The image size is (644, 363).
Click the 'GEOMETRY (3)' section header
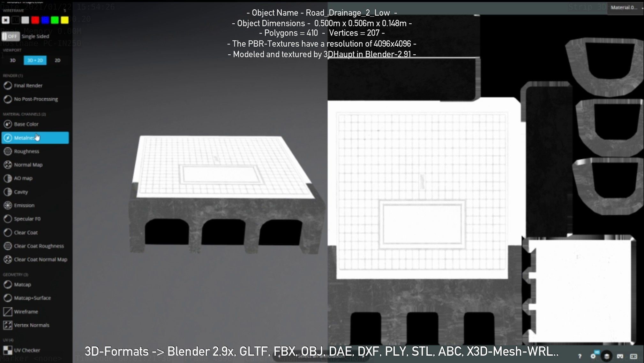(15, 274)
